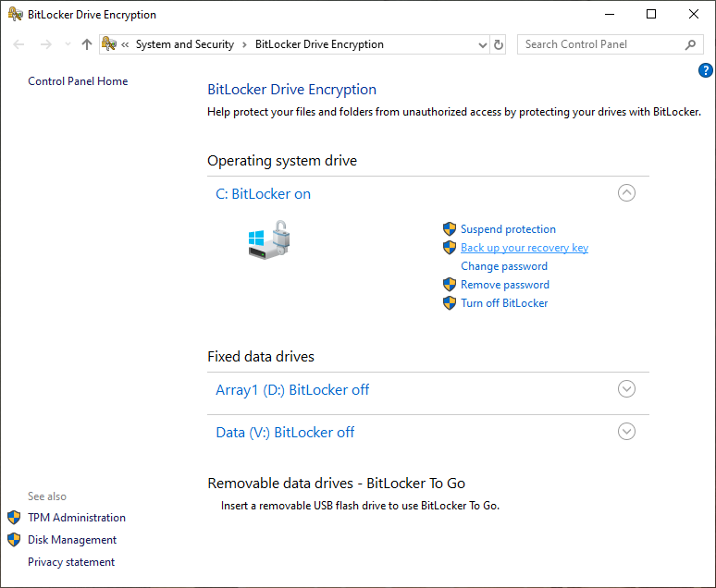Open Data (V:) BitLocker off heading
The width and height of the screenshot is (716, 588).
tap(285, 433)
